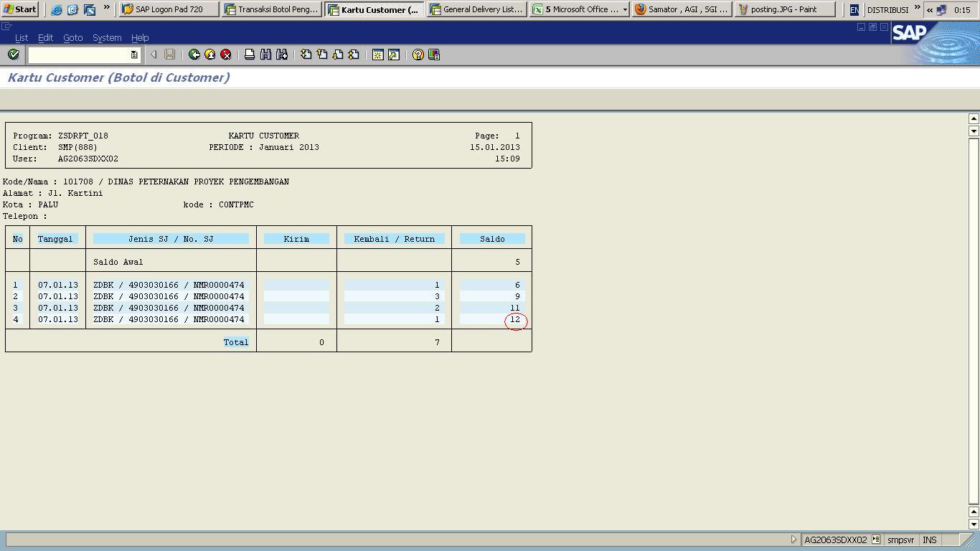Switch to Transaksi Botol Peng taskbar window

pyautogui.click(x=271, y=9)
